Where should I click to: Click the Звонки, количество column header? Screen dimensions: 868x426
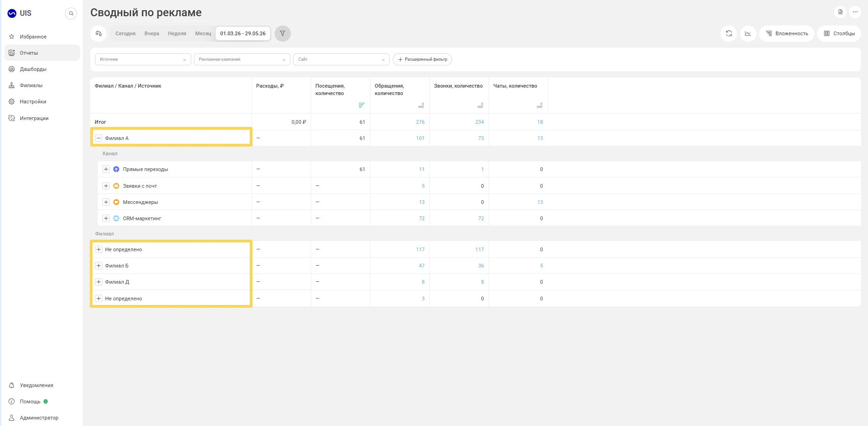(x=458, y=86)
